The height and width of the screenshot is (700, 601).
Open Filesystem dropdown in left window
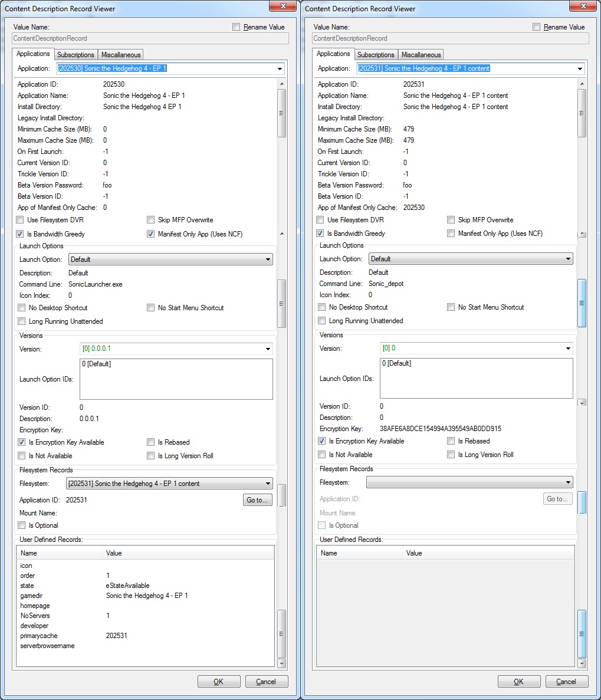click(268, 484)
